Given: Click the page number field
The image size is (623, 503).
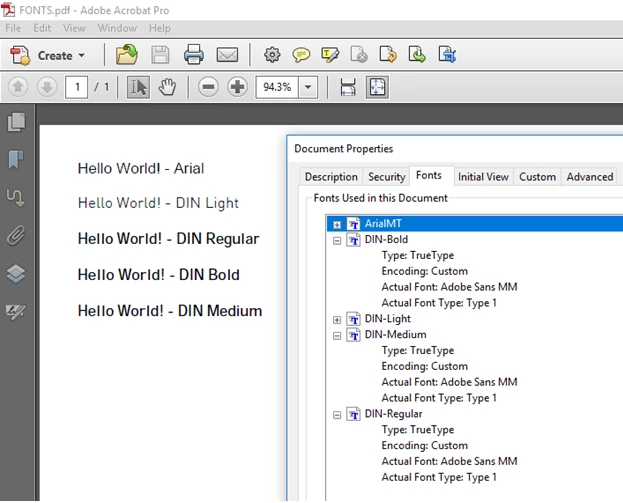Looking at the screenshot, I should coord(76,87).
